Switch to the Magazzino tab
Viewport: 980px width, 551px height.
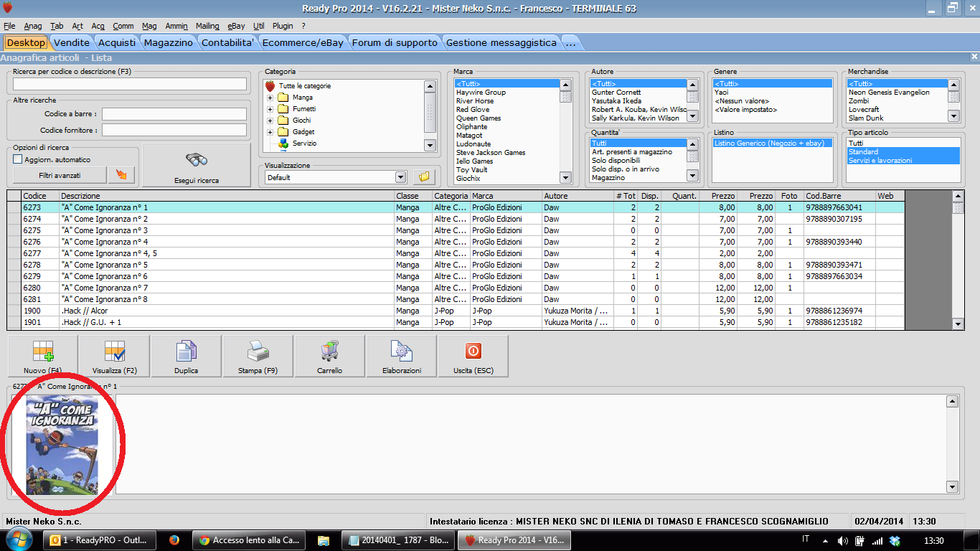[169, 42]
